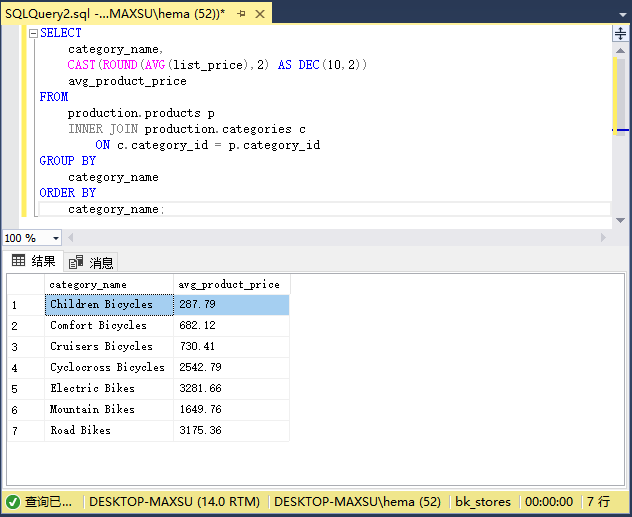Viewport: 632px width, 517px height.
Task: Select row header number 1
Action: [x=26, y=305]
